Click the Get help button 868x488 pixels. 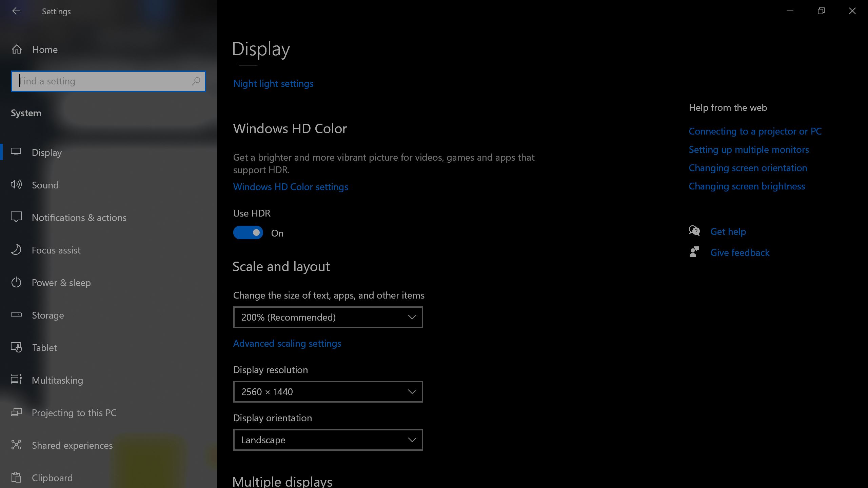(729, 231)
